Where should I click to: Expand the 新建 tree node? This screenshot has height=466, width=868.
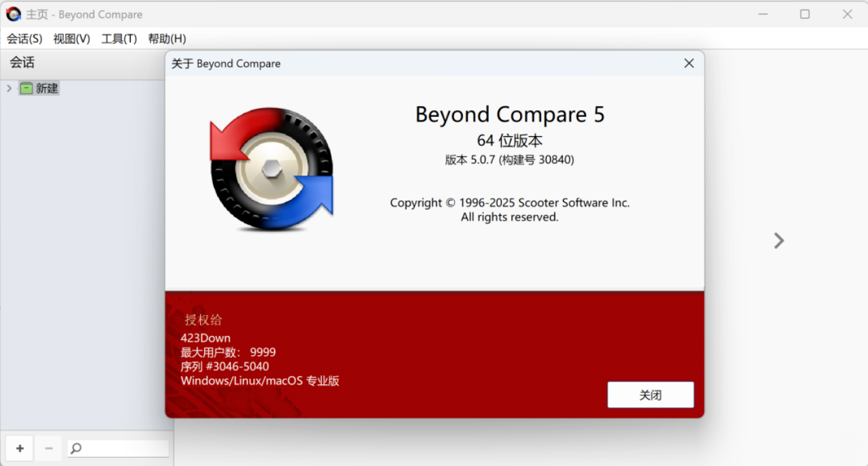click(x=9, y=88)
